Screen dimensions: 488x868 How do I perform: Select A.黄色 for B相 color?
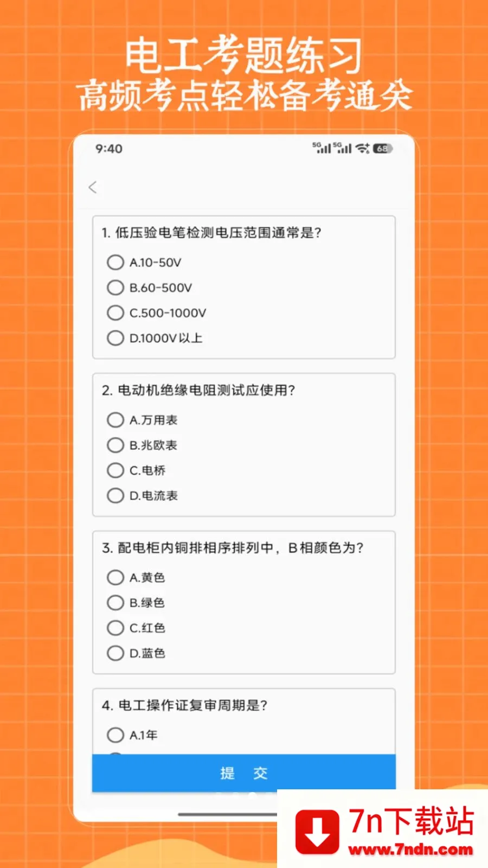[x=115, y=577]
